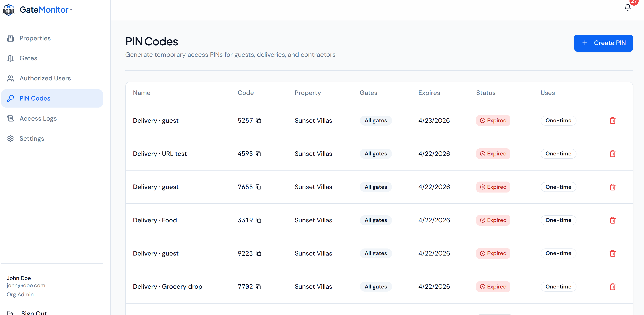
Task: Delete the PIN with code 5257
Action: tap(613, 120)
